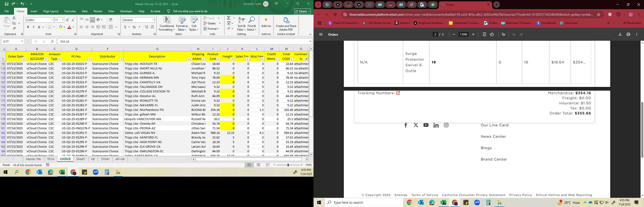The width and height of the screenshot is (644, 207).
Task: Download the PDF document
Action: point(620,34)
